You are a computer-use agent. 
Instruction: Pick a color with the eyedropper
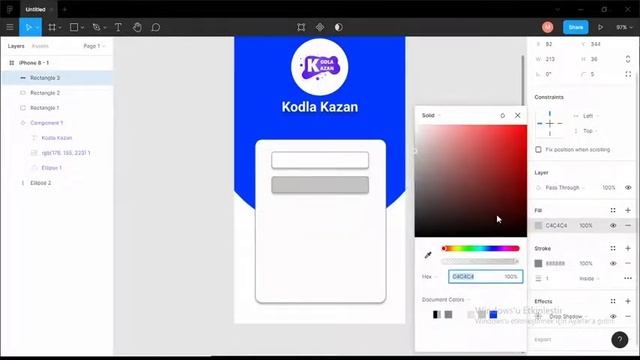pyautogui.click(x=428, y=255)
